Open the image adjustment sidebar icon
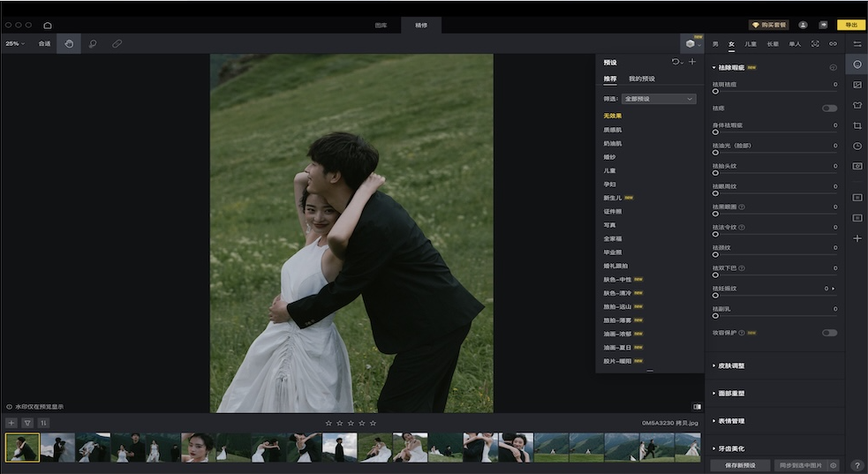Image resolution: width=868 pixels, height=474 pixels. click(857, 85)
